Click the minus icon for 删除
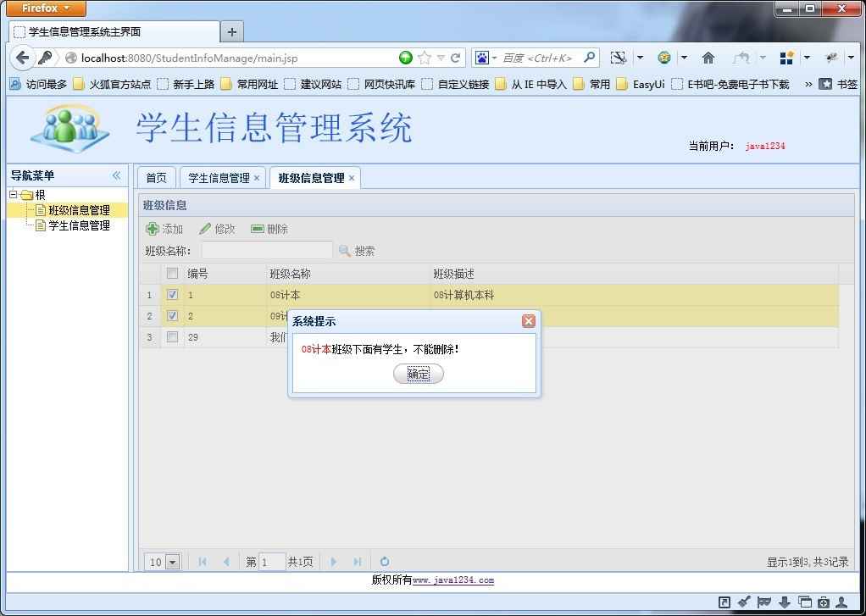The image size is (866, 616). click(x=258, y=229)
